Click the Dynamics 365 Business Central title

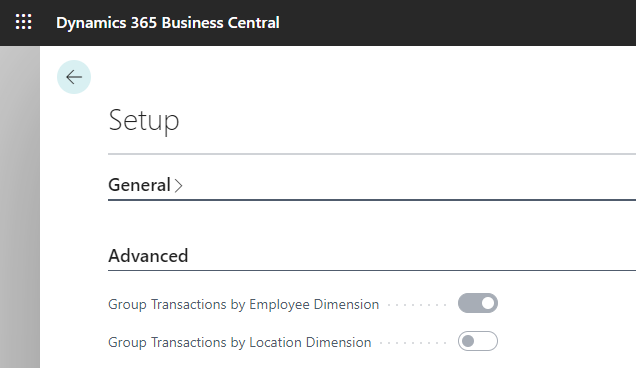168,22
